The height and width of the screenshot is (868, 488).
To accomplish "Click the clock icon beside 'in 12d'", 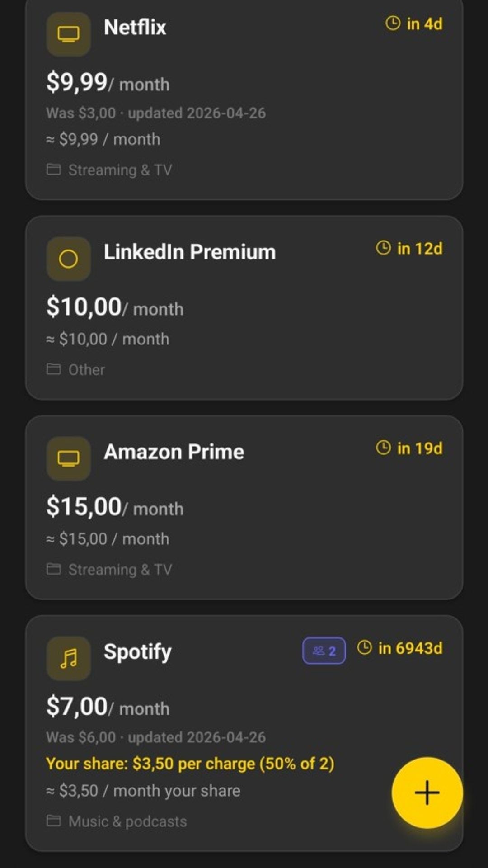I will point(383,248).
